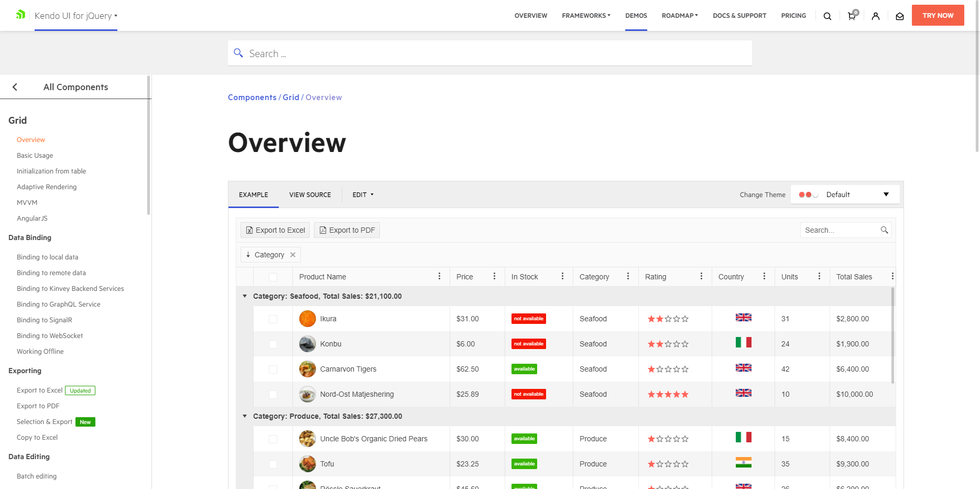Click the PDF icon on Export to PDF

[323, 230]
